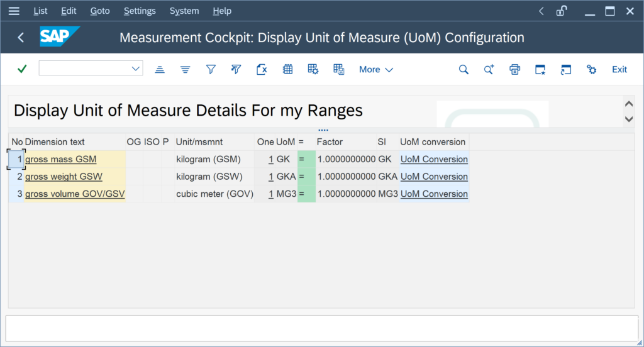The height and width of the screenshot is (347, 644).
Task: Open the Edit menu
Action: pos(69,11)
